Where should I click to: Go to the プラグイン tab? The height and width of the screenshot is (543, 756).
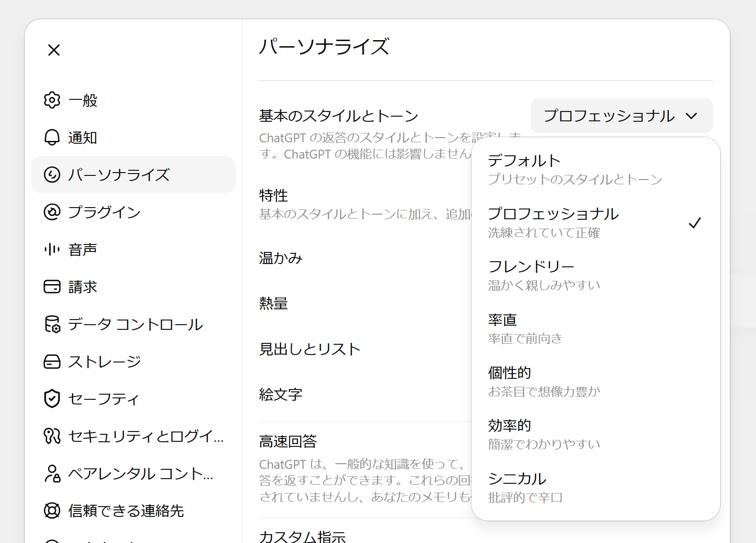click(133, 212)
